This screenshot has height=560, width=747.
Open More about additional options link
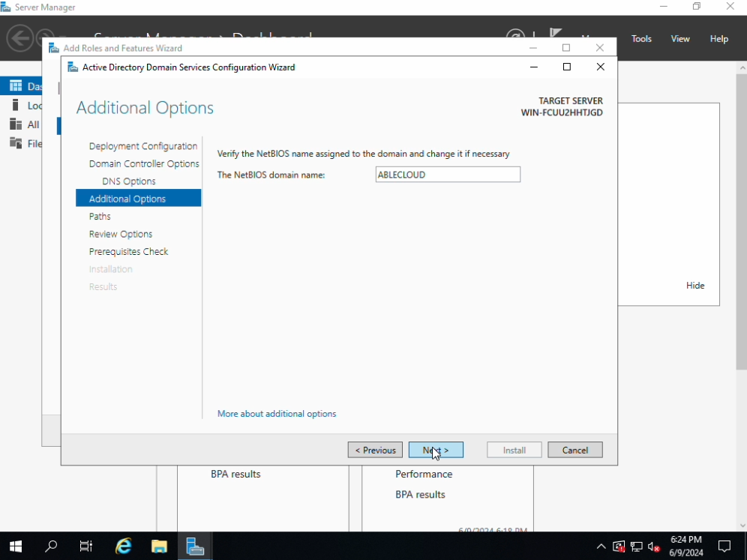[x=277, y=414]
